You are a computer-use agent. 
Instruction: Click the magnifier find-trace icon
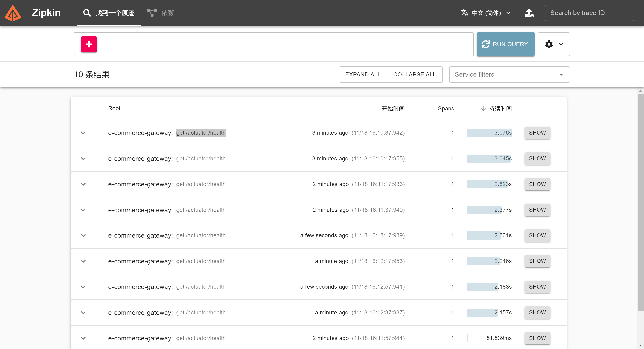(87, 13)
